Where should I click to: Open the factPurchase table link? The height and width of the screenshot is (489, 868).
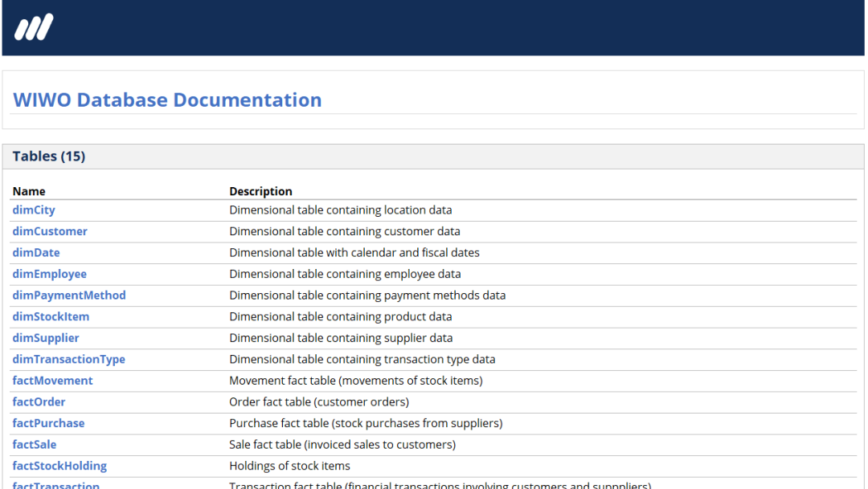(x=48, y=423)
